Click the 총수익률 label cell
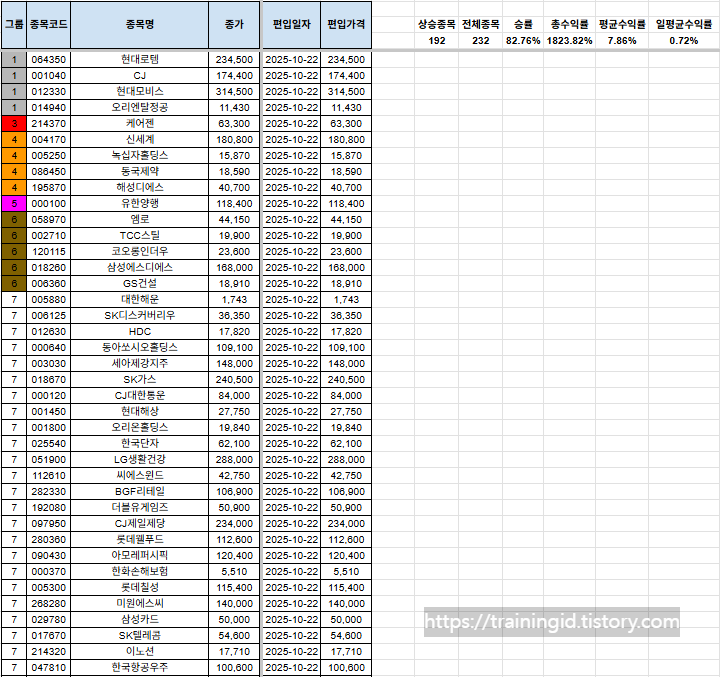720x677 pixels. coord(569,25)
